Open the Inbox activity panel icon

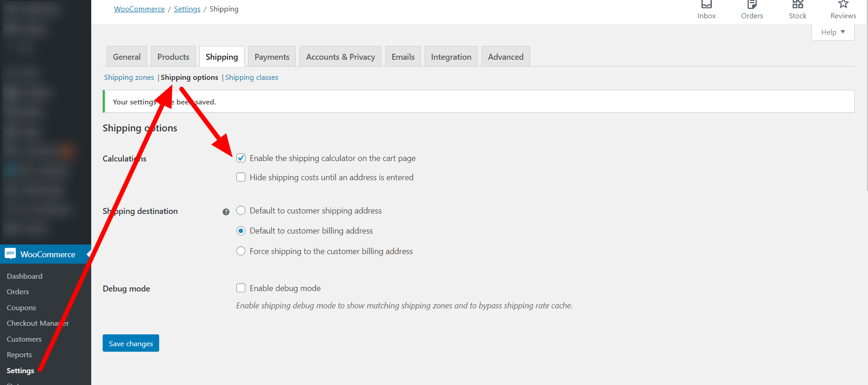706,5
